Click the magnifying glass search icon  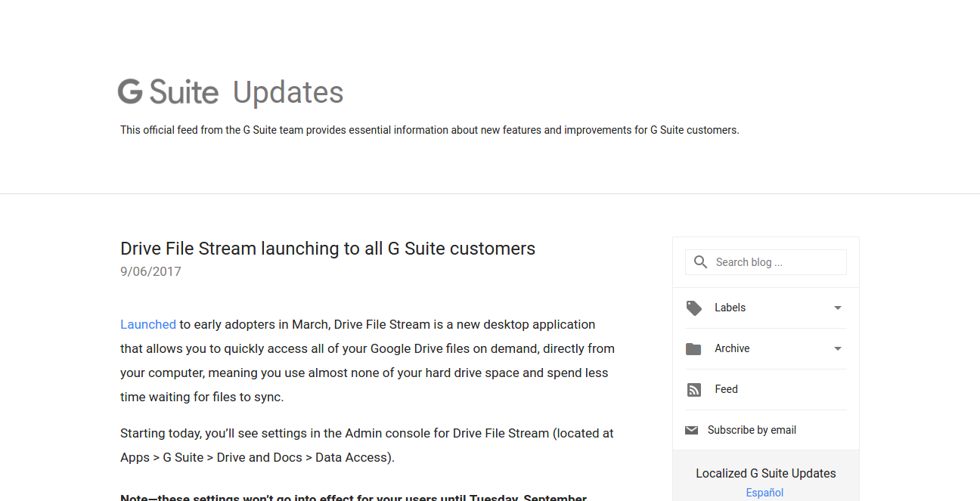tap(701, 262)
